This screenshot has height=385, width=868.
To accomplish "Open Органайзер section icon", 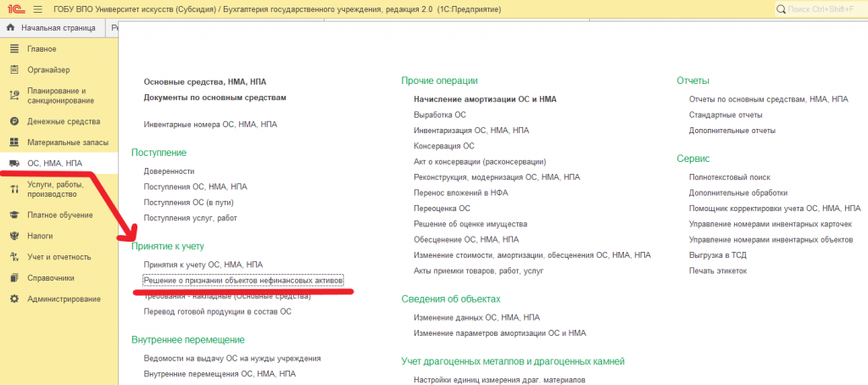I will (x=15, y=70).
